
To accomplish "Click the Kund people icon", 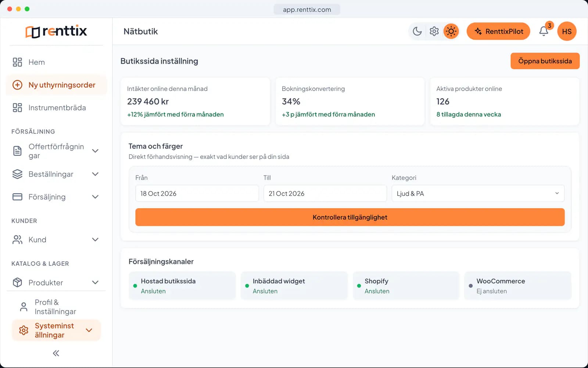I will point(17,240).
